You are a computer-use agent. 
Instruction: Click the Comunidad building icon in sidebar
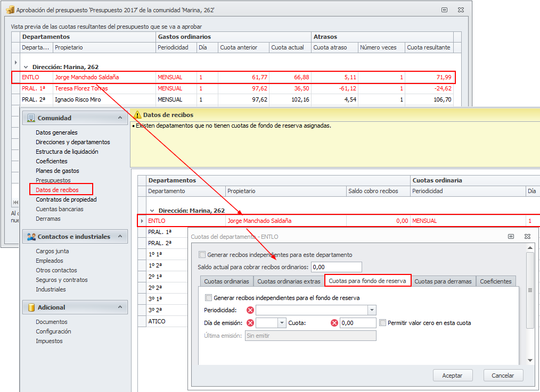point(31,118)
